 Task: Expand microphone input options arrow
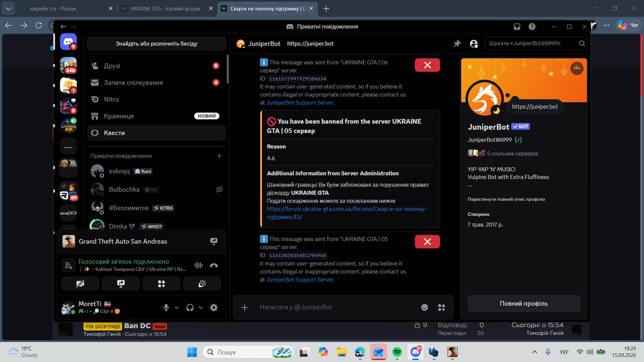pyautogui.click(x=177, y=308)
